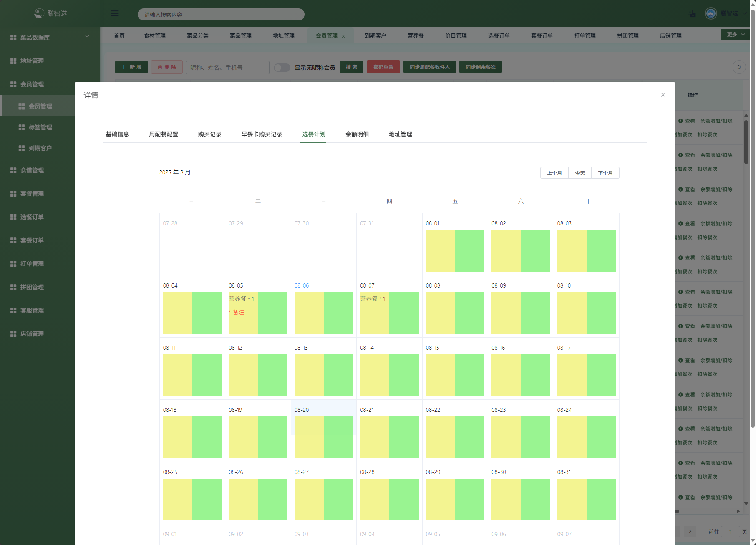Click the top search input field
Image resolution: width=756 pixels, height=545 pixels.
pyautogui.click(x=221, y=15)
